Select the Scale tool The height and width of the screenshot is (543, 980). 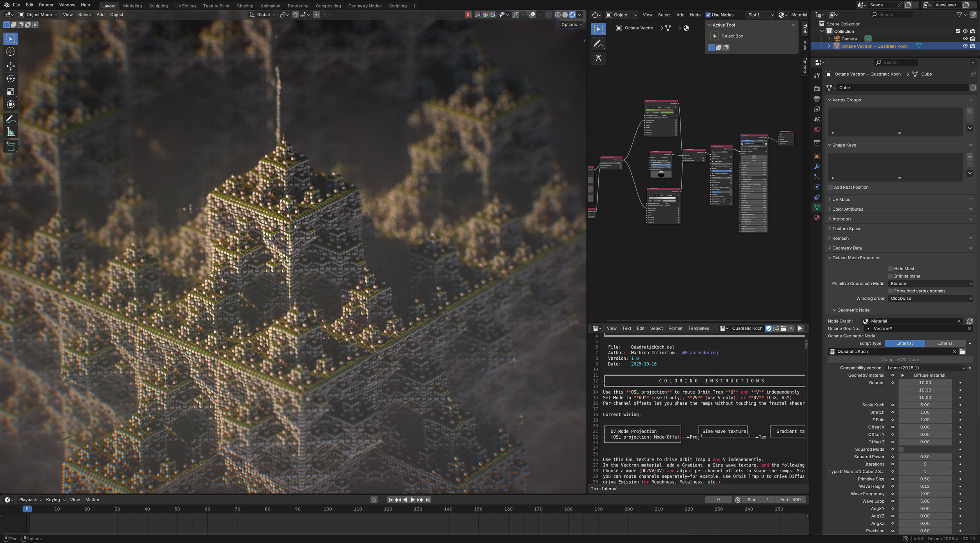11,92
